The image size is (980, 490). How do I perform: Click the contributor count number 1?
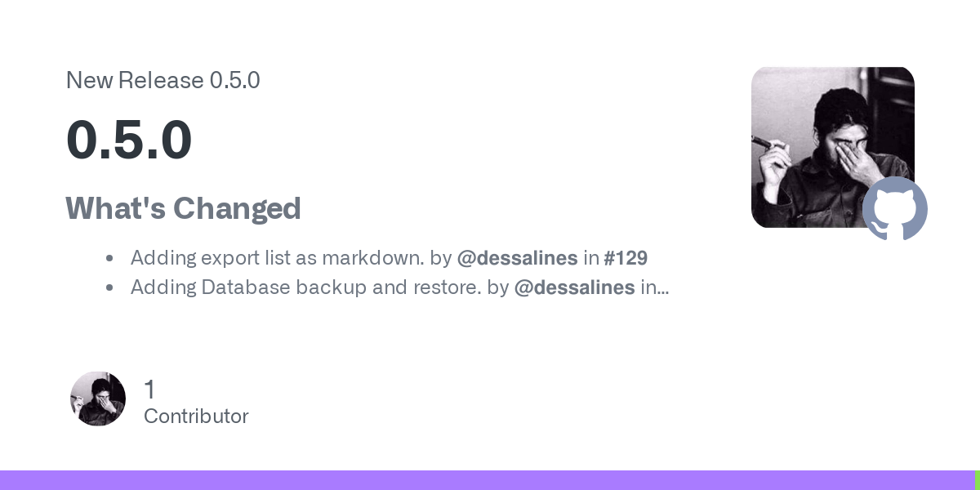(x=149, y=390)
